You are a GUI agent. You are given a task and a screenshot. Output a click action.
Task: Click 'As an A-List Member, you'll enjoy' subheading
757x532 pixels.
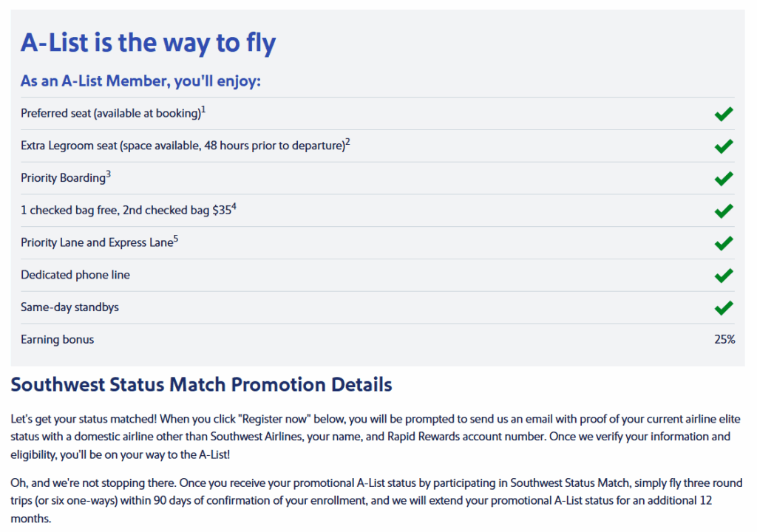[x=140, y=81]
